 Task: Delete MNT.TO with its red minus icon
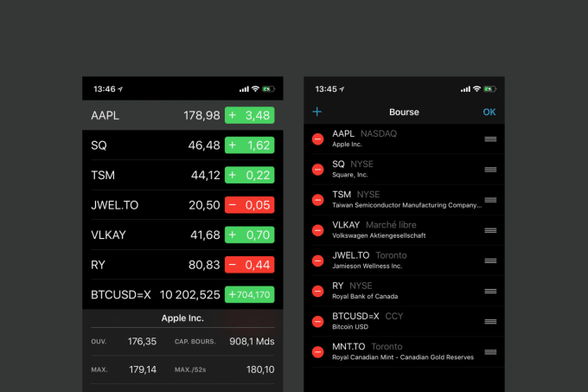(x=317, y=352)
